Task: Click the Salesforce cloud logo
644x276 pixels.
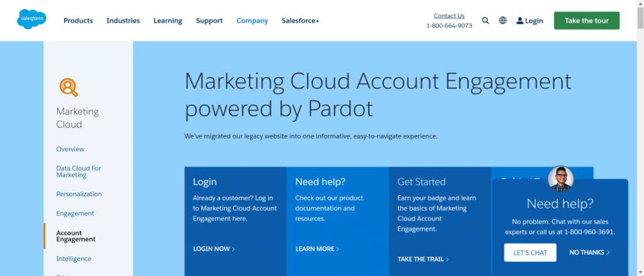Action: tap(32, 19)
